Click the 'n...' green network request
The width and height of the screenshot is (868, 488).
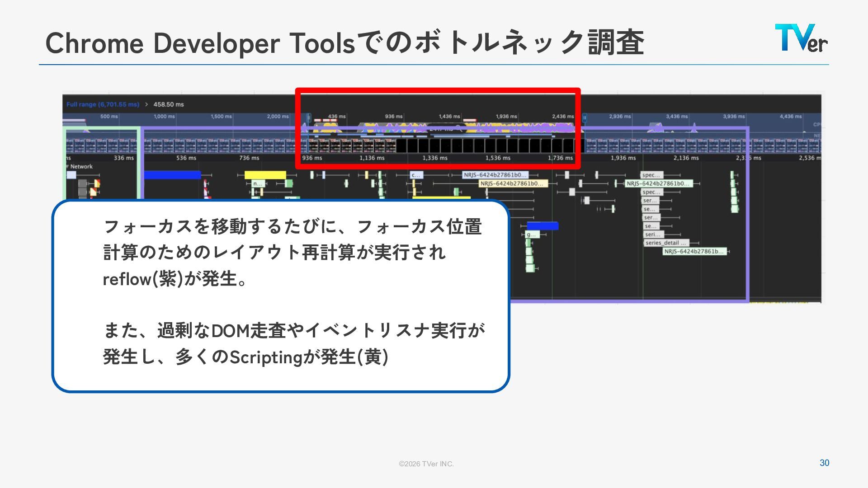pyautogui.click(x=257, y=183)
